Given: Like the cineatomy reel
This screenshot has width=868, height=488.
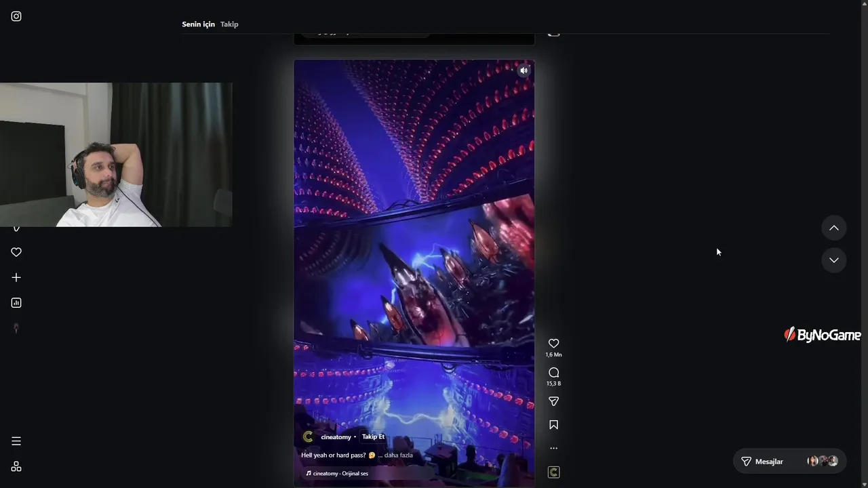Looking at the screenshot, I should tap(553, 344).
